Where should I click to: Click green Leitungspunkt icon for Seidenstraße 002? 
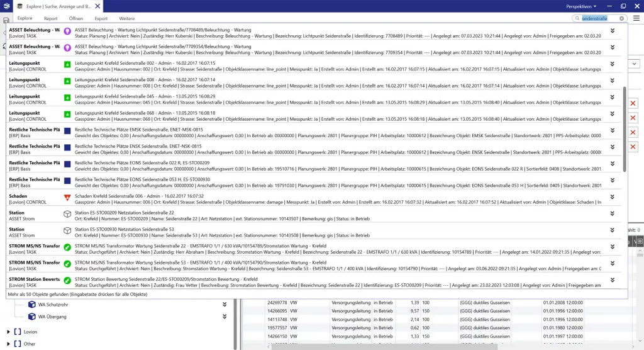pos(67,64)
